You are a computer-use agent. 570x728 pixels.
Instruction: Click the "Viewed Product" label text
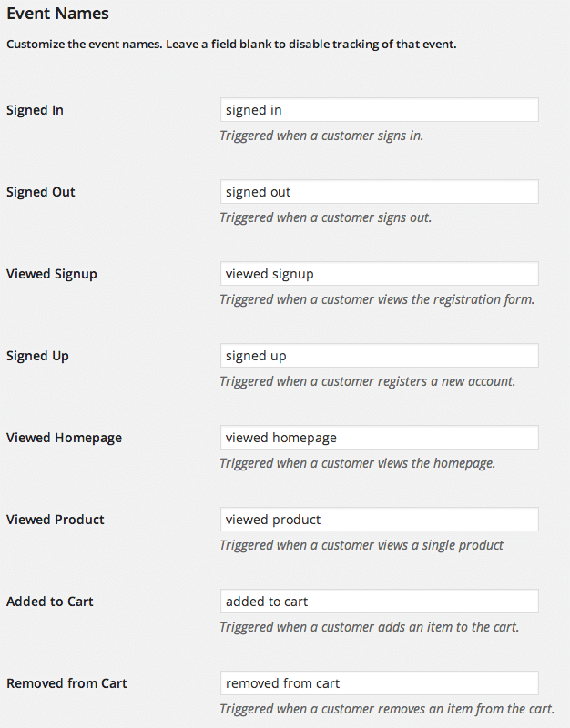coord(56,520)
